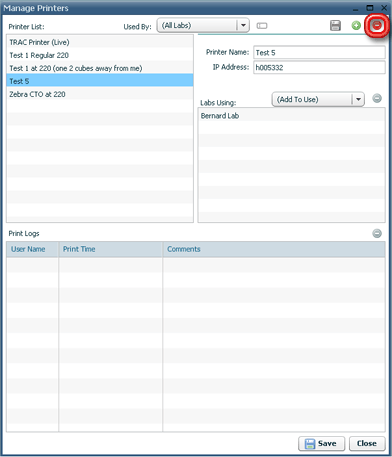Open the Used By (All Labs) dropdown

pos(203,25)
